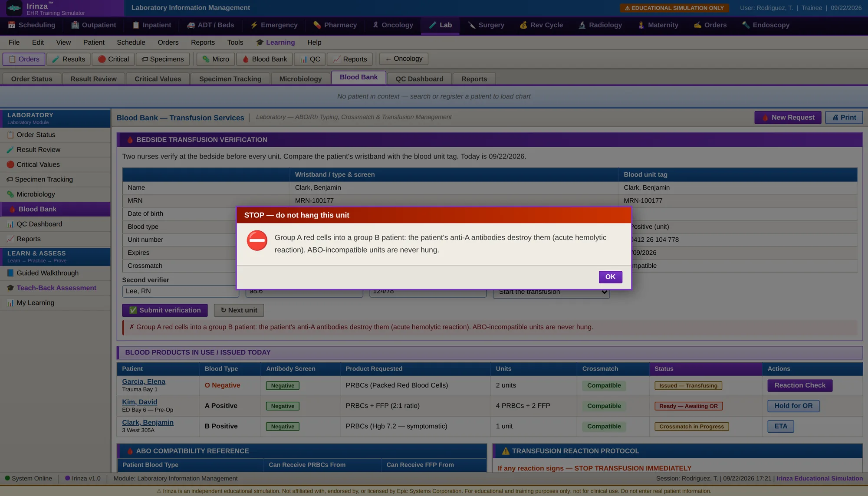Screen dimensions: 868x496
Task: Select the Micro toolbar button
Action: point(216,59)
